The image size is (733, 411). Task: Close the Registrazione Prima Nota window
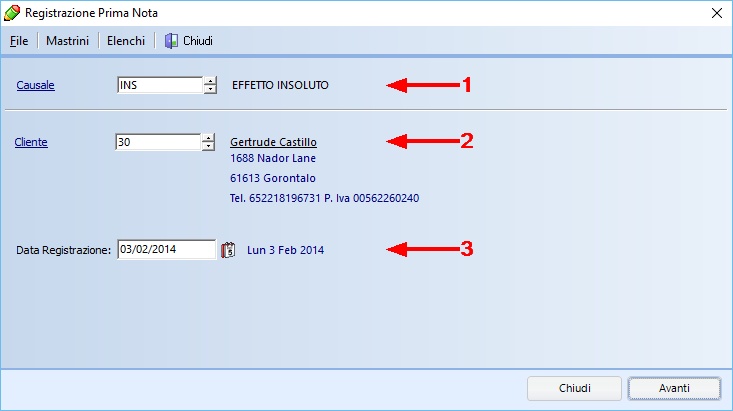coord(715,13)
